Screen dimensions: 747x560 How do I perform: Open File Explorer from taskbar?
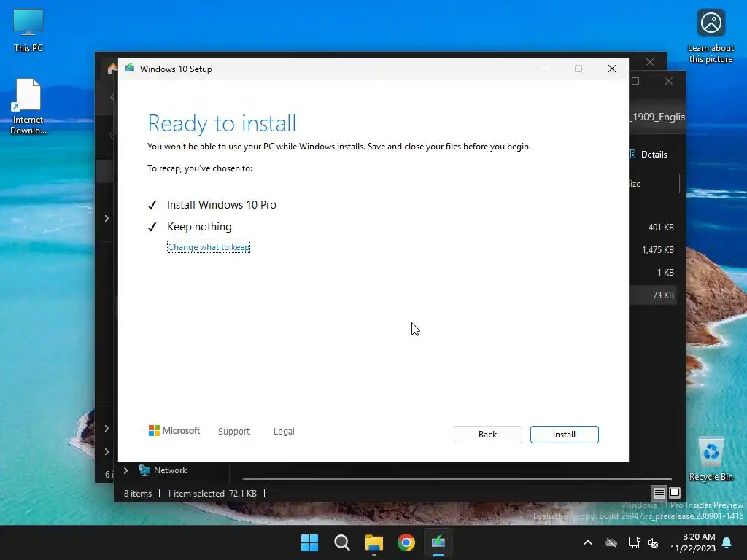(374, 542)
